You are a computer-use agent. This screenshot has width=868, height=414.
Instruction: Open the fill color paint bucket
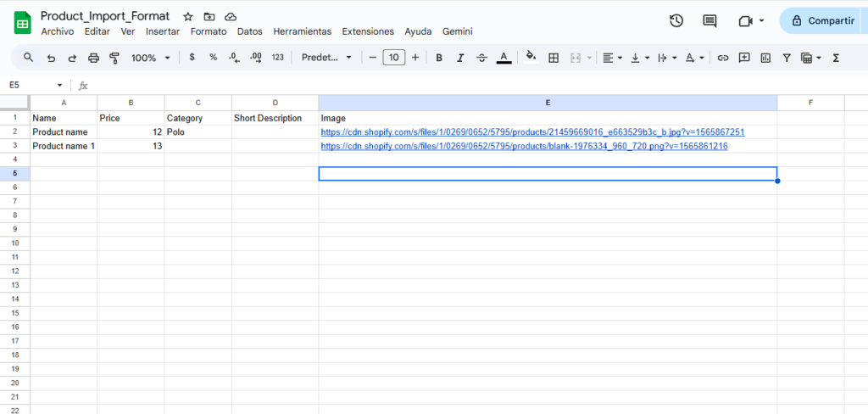pyautogui.click(x=531, y=58)
